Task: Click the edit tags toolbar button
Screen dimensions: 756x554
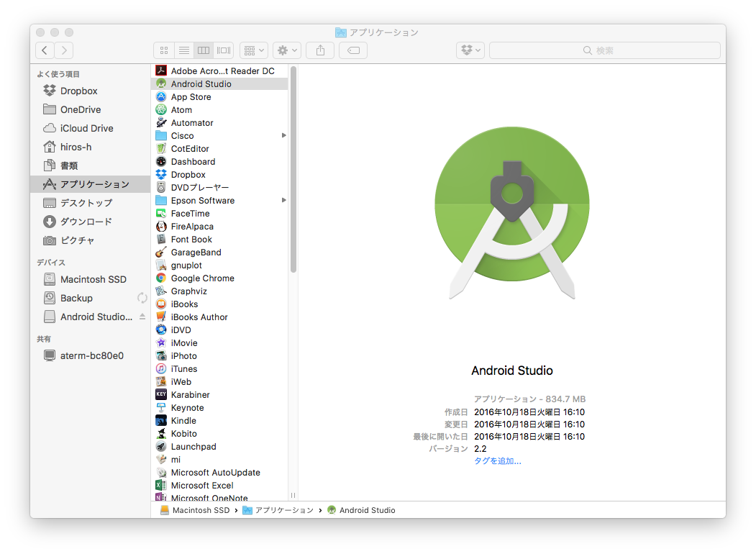Action: 353,50
